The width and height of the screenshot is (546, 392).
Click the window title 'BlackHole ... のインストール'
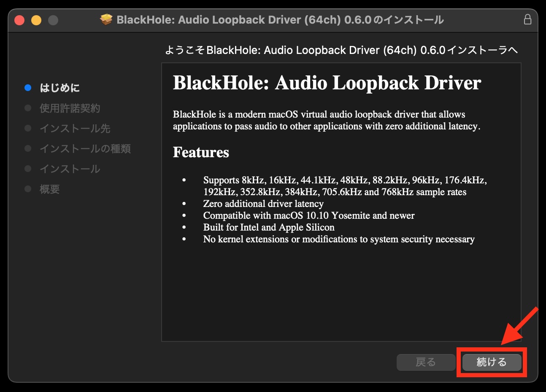280,20
